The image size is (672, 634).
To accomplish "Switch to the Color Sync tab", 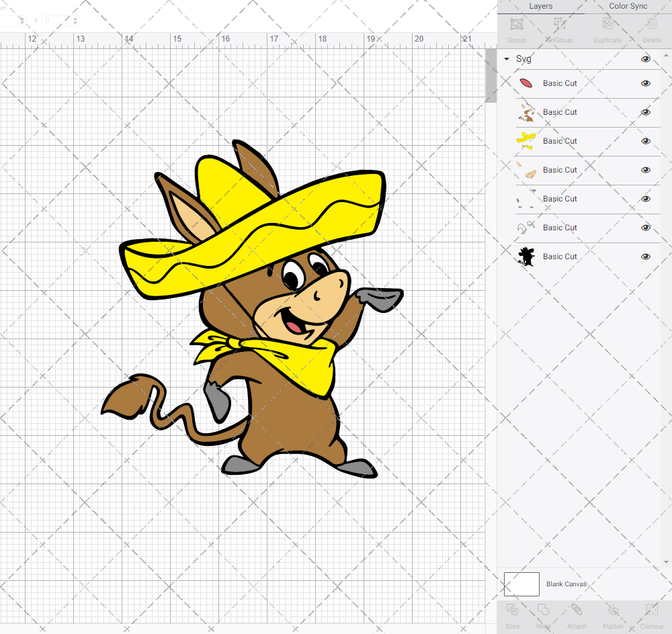I will coord(628,6).
